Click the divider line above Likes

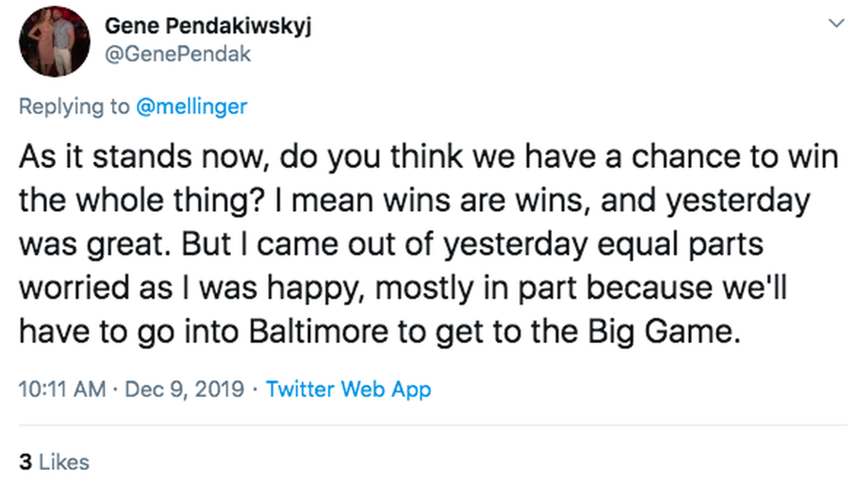tap(432, 425)
